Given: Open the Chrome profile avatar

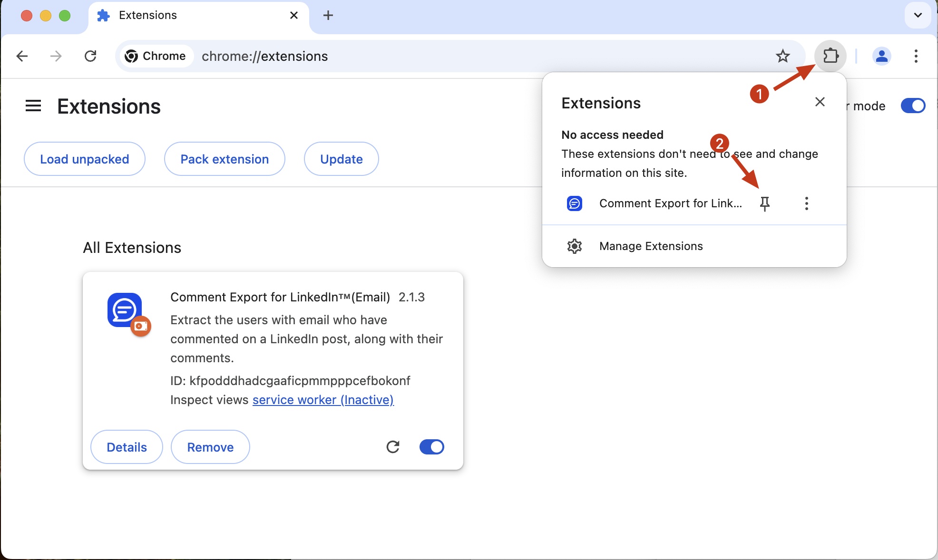Looking at the screenshot, I should tap(881, 56).
